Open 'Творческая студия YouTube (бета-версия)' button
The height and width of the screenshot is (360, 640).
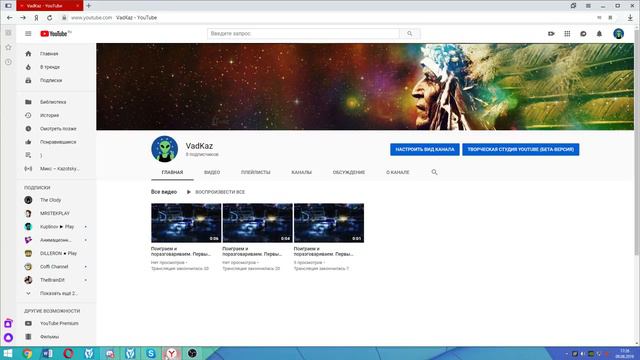tap(520, 149)
